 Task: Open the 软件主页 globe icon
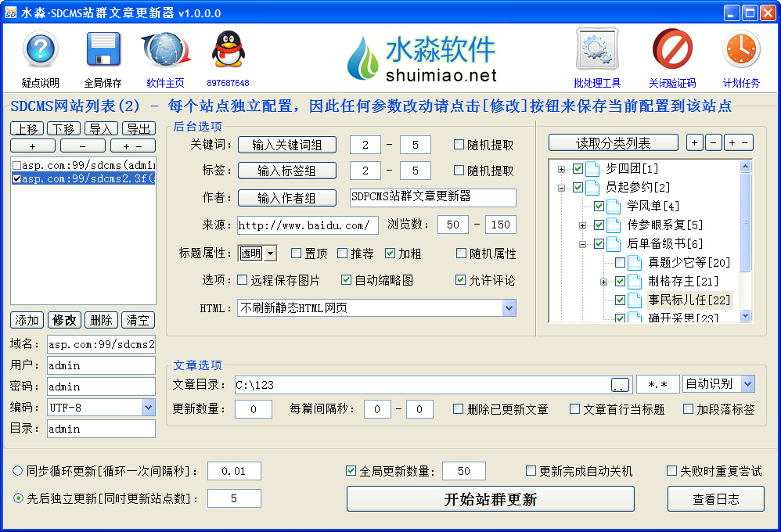(166, 49)
